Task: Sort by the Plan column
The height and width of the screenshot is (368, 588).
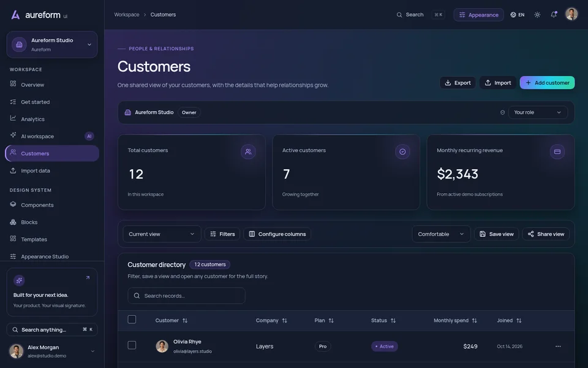Action: click(x=324, y=320)
